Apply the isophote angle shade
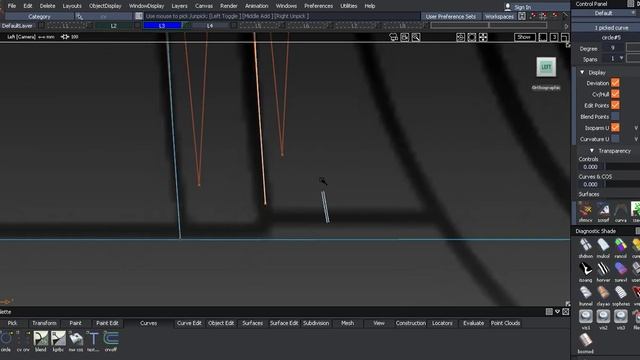Viewport: 640px width, 360px height. pos(585,270)
